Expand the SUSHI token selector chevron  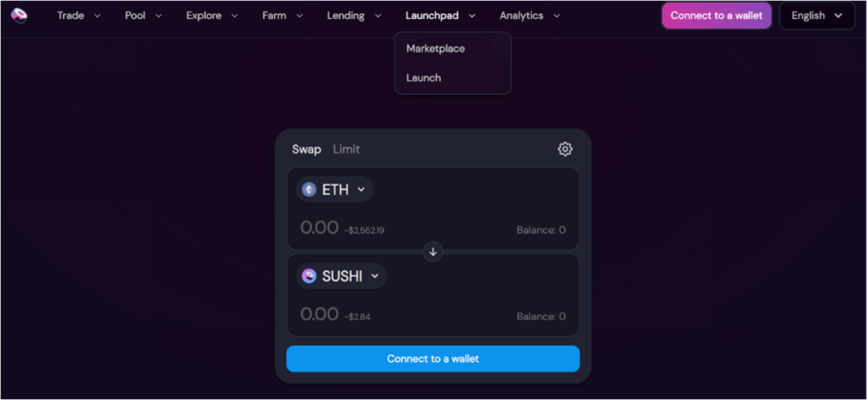click(374, 276)
